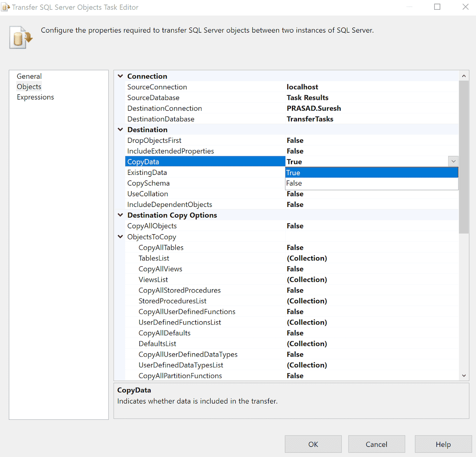
Task: Close the Task Editor dialog
Action: (465, 7)
